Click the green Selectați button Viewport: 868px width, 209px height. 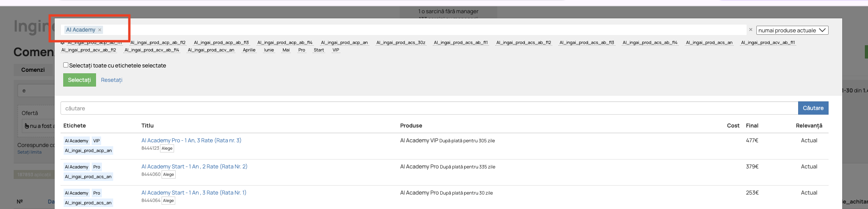pos(80,80)
